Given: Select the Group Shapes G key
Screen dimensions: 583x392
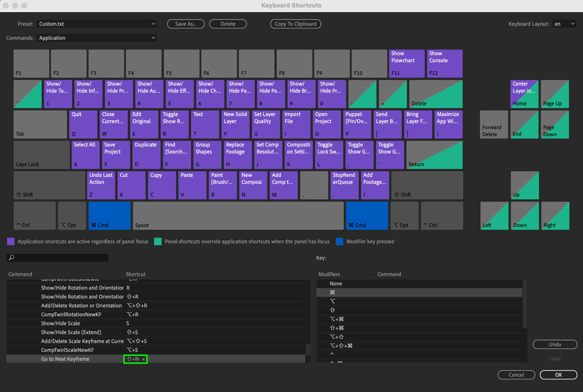Looking at the screenshot, I should pyautogui.click(x=207, y=155).
